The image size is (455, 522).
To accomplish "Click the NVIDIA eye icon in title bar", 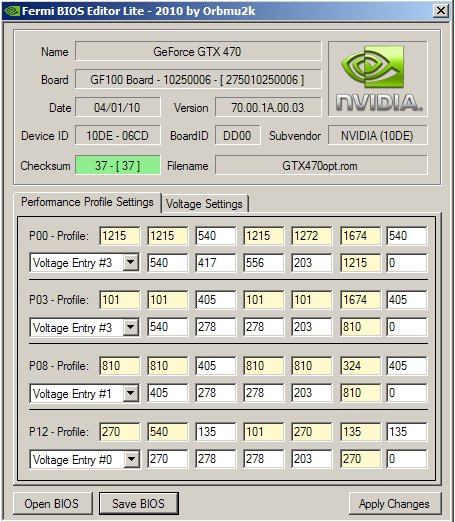I will click(12, 11).
